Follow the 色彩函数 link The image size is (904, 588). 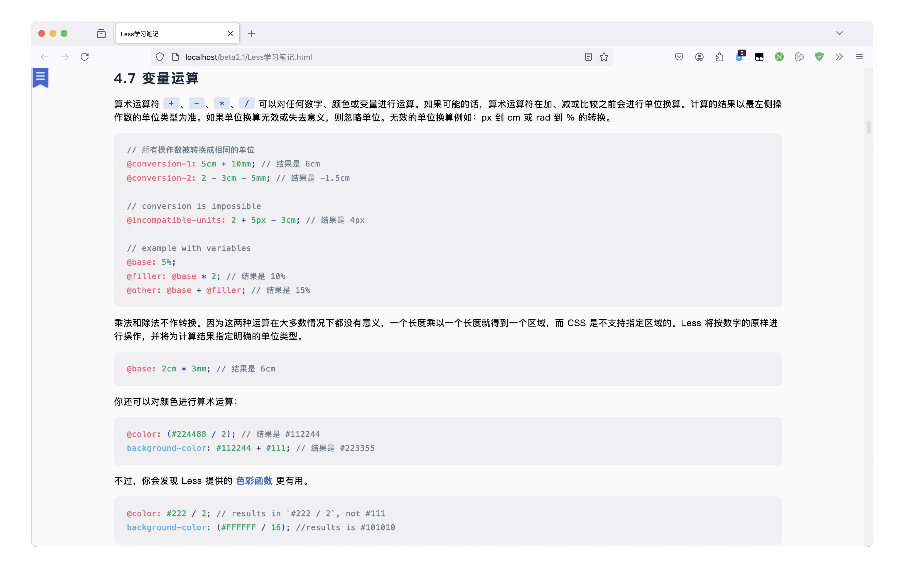[x=254, y=481]
